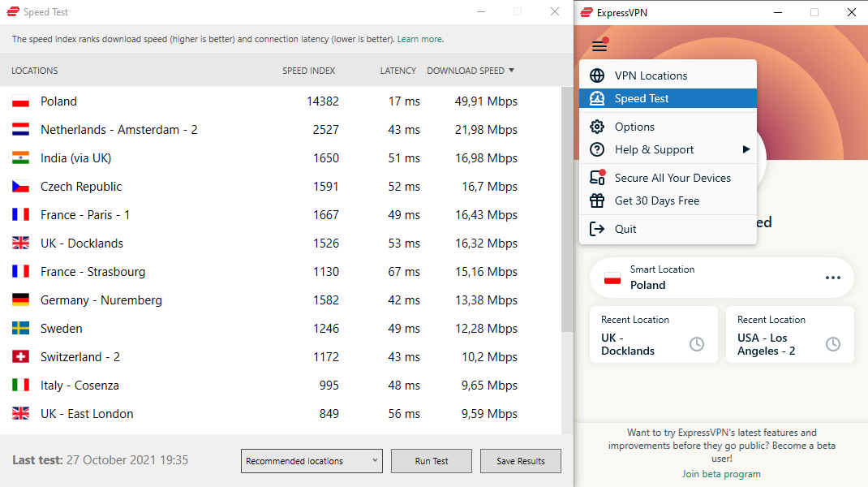Click the speed test list scrollbar thumb
868x487 pixels.
click(x=567, y=209)
